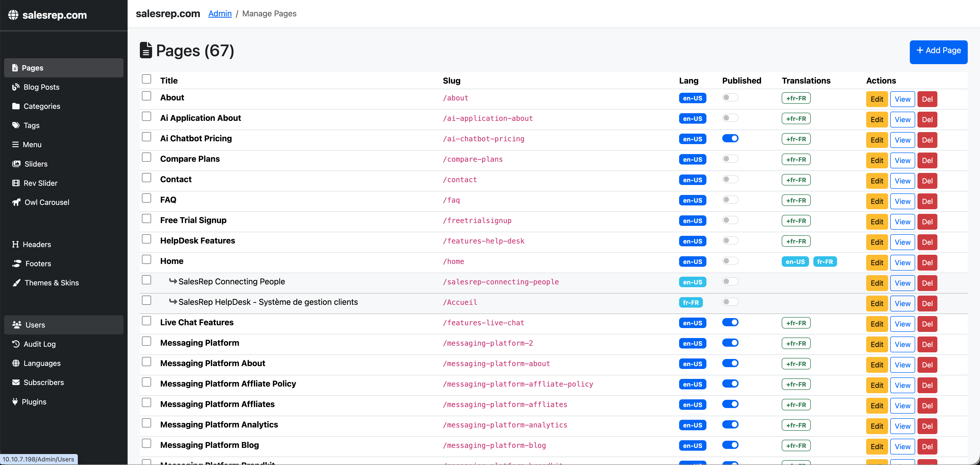The height and width of the screenshot is (465, 980).
Task: Enable the Published toggle for About page
Action: [x=730, y=98]
